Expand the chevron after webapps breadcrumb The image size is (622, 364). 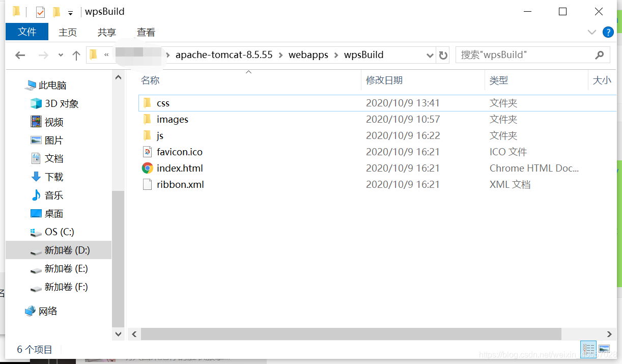pos(336,55)
